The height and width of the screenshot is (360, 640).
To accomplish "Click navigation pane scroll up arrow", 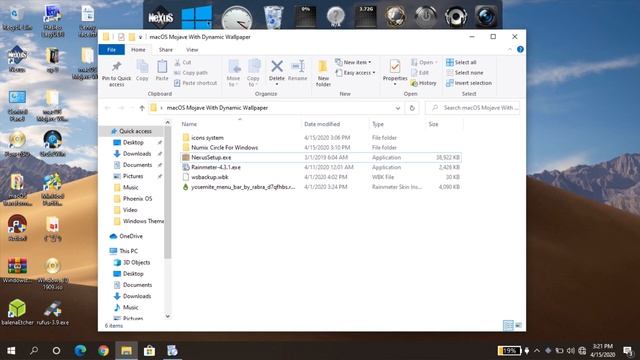I will (x=168, y=122).
